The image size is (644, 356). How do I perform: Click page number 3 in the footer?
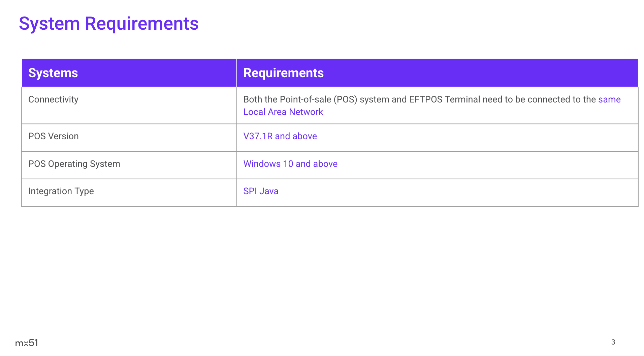click(613, 342)
